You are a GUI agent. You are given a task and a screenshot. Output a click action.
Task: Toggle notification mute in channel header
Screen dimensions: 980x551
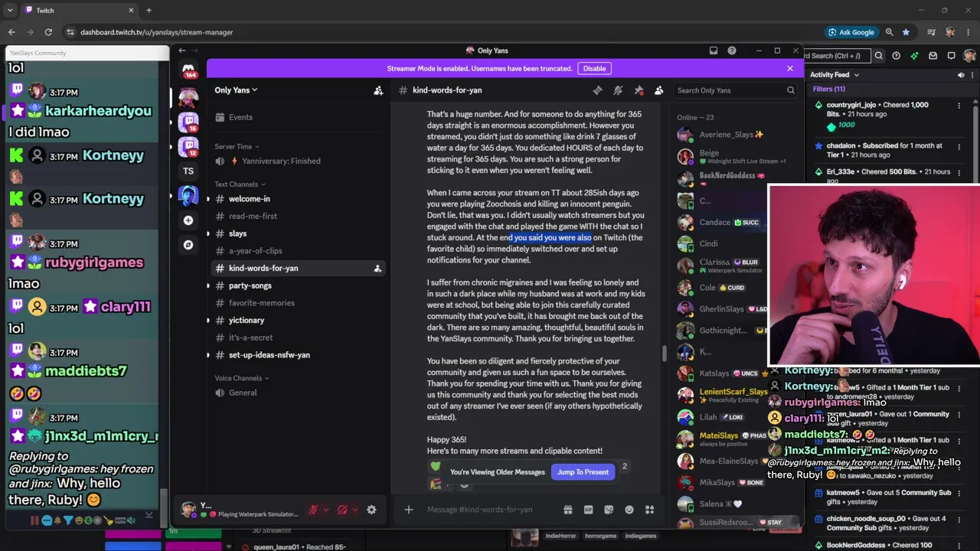click(618, 90)
